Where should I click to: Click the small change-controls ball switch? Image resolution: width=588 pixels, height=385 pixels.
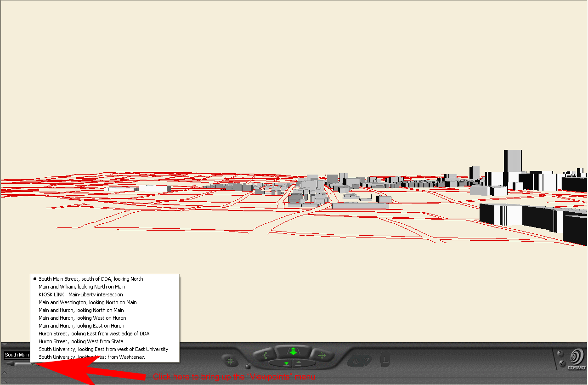(x=249, y=367)
